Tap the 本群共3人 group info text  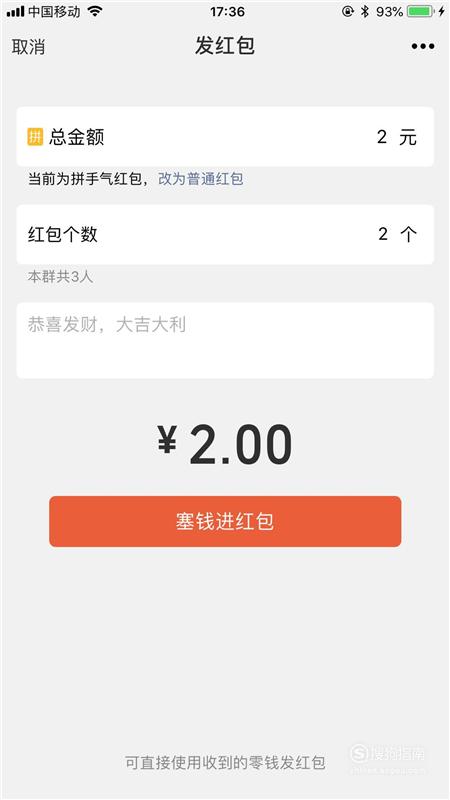click(60, 277)
